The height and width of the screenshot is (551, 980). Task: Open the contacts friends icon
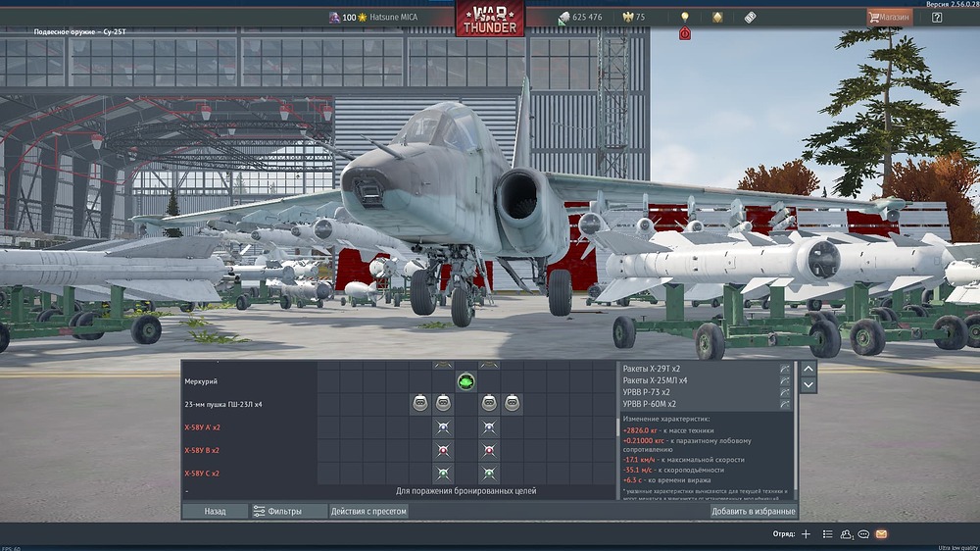847,534
